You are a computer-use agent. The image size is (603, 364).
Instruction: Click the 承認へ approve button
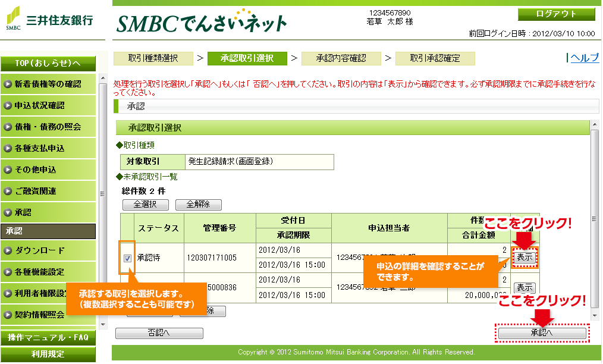[x=542, y=333]
